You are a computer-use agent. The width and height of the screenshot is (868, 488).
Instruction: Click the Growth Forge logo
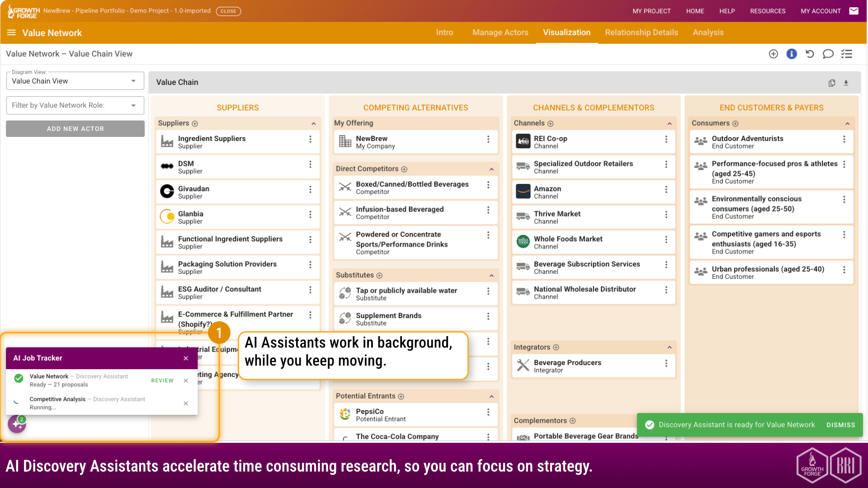click(24, 11)
